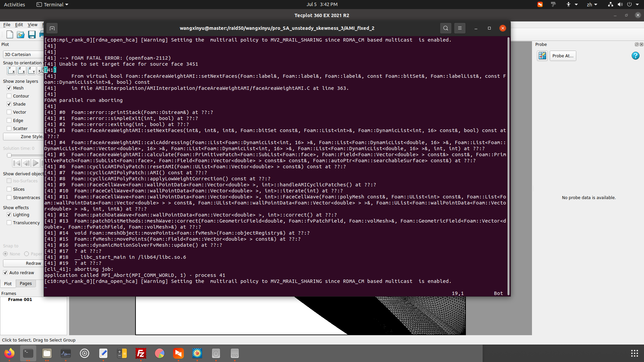Close the Probe panel
Image resolution: width=644 pixels, height=362 pixels.
pos(641,44)
